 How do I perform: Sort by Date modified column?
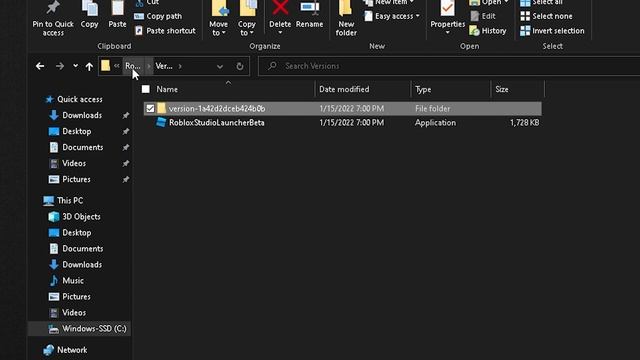point(344,89)
